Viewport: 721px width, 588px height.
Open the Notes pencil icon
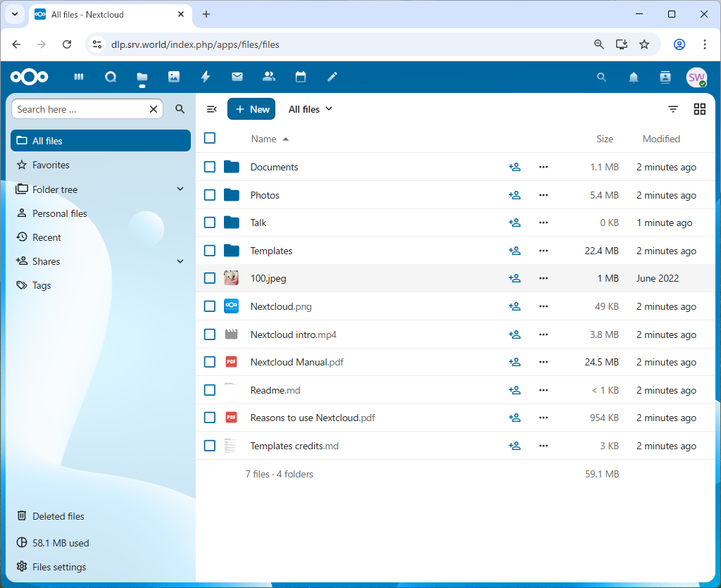pyautogui.click(x=332, y=77)
